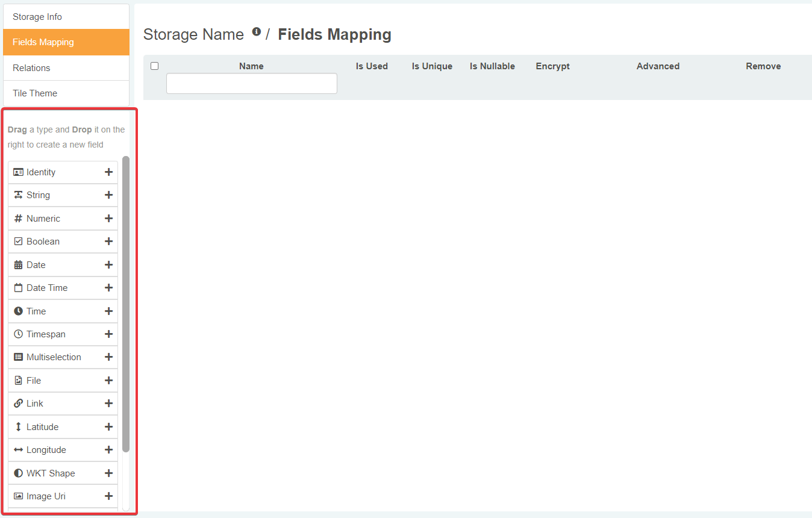Add a String field using its plus icon
Image resolution: width=812 pixels, height=518 pixels.
[108, 195]
